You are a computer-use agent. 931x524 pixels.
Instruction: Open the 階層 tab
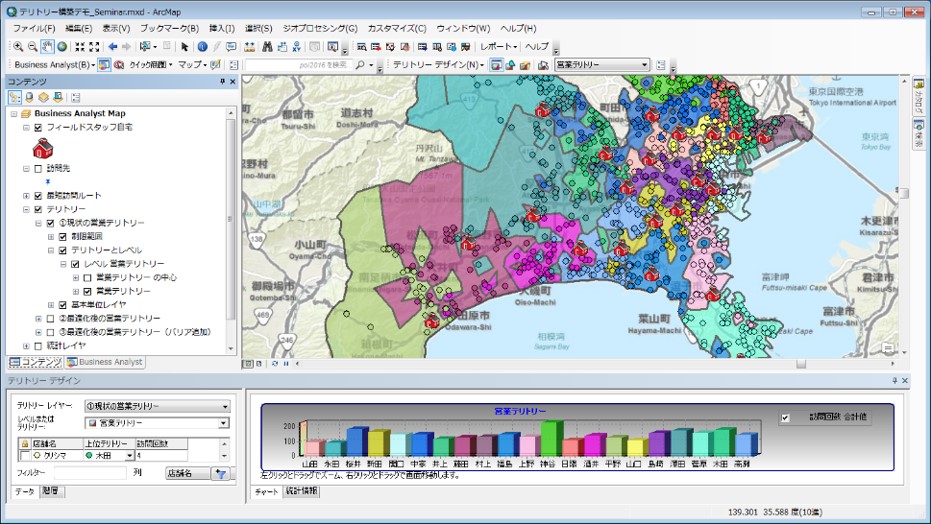coord(51,491)
